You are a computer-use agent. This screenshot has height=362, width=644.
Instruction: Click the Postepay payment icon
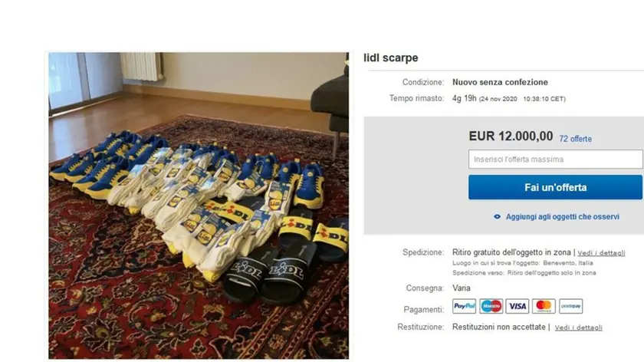571,306
